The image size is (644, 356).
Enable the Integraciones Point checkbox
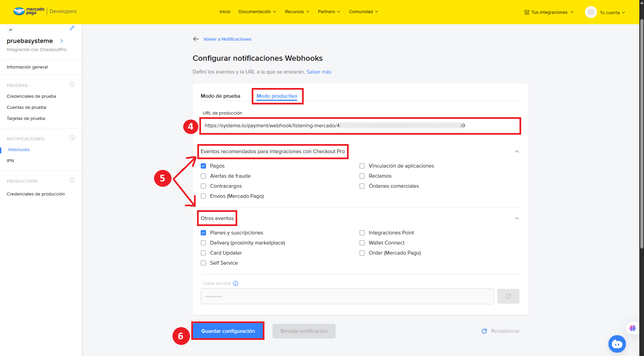(362, 233)
